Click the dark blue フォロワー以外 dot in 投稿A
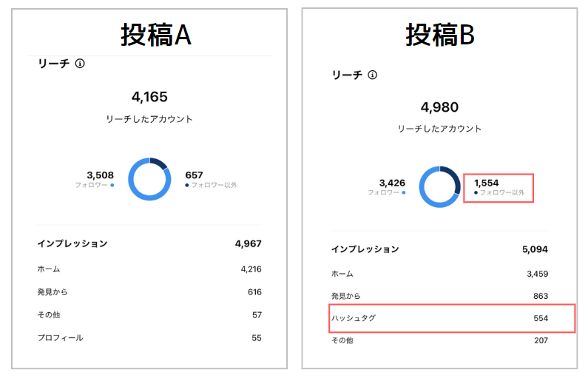588x381 pixels. click(x=186, y=185)
